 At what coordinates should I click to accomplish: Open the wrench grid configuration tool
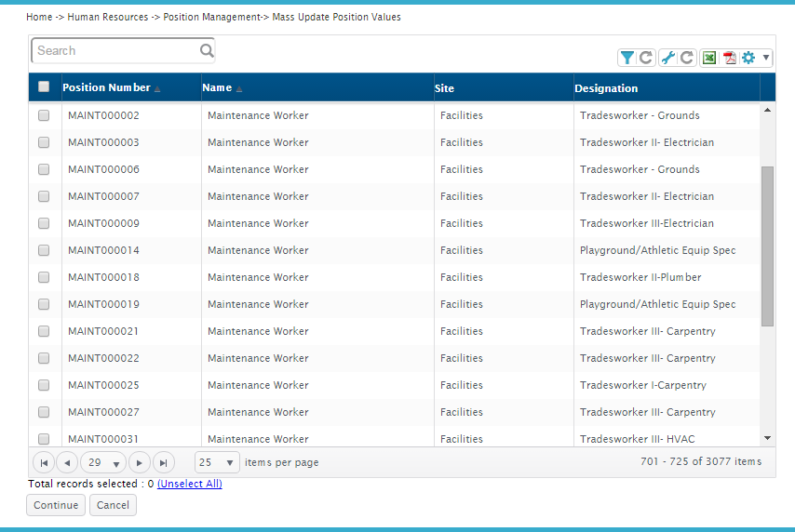[x=668, y=58]
